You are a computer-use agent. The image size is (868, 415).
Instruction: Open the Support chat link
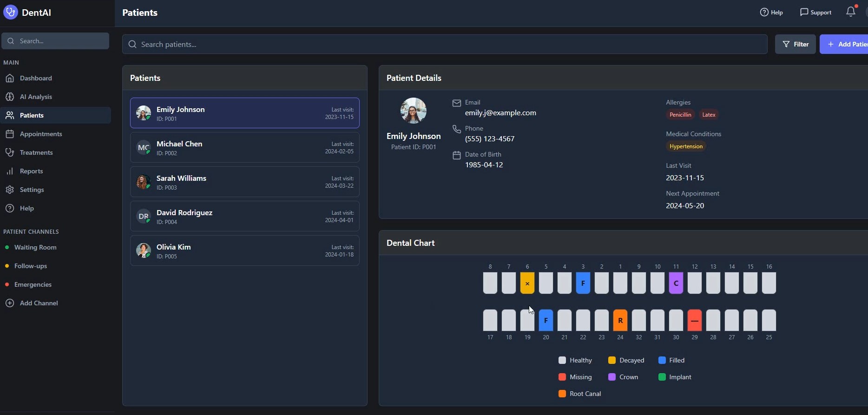[x=815, y=12]
